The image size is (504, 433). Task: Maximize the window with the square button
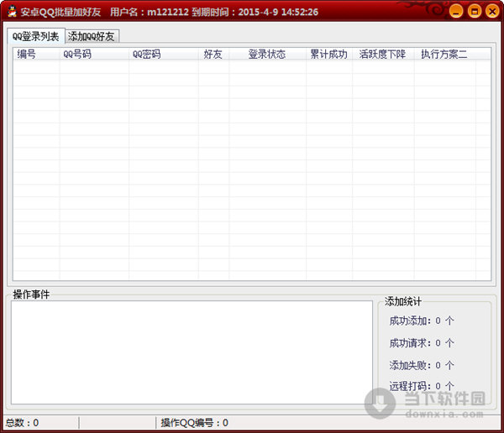tap(474, 12)
